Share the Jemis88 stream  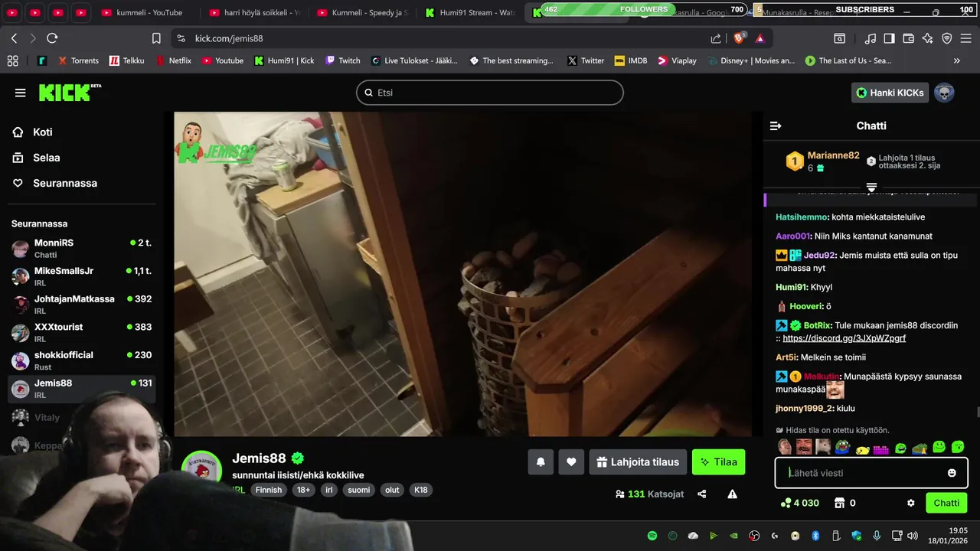click(702, 494)
